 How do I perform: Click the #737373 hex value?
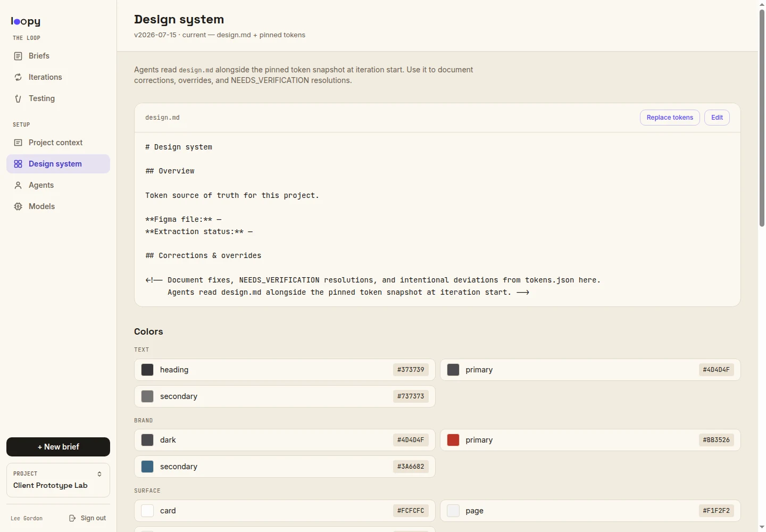click(411, 396)
